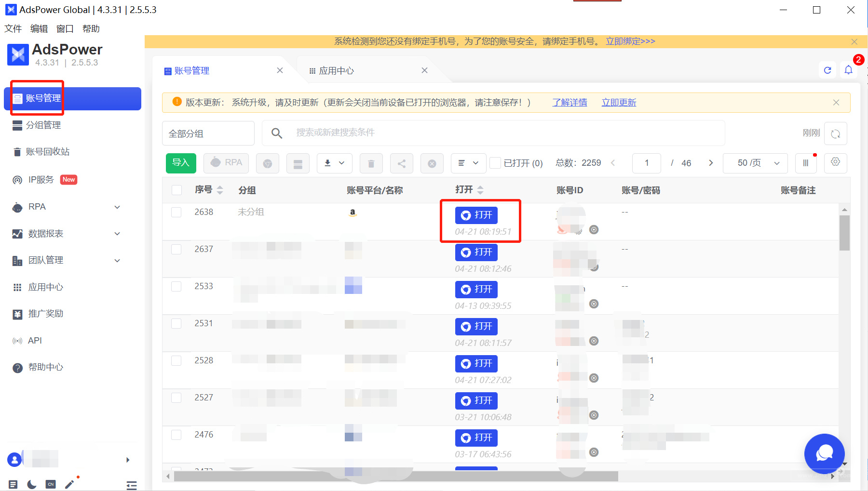Open the export download dropdown
The image size is (868, 491).
coord(335,163)
